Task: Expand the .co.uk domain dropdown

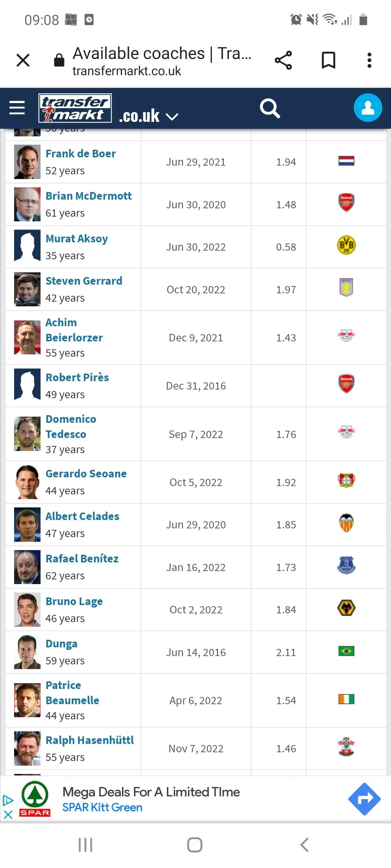Action: coord(172,116)
